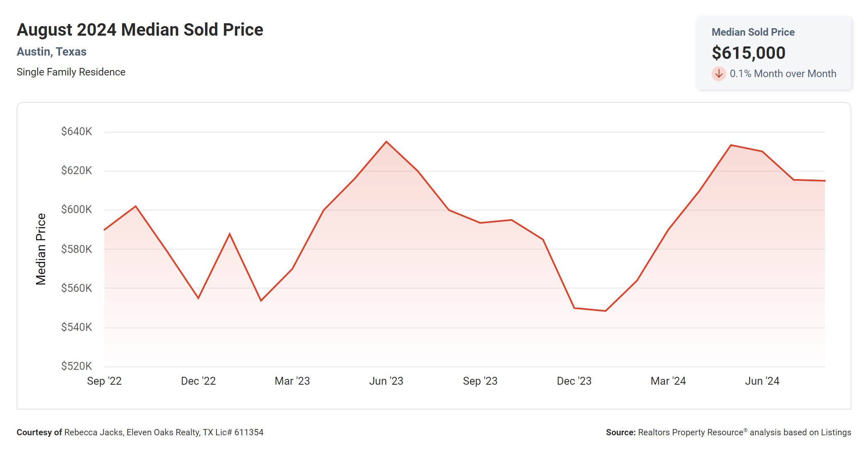
Task: Click the Single Family Residence subtitle
Action: pos(71,72)
